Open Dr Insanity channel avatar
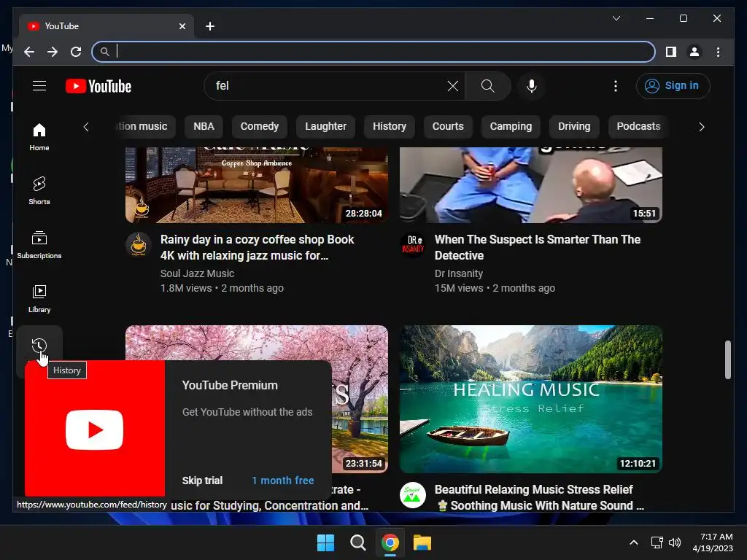747x560 pixels. (x=413, y=245)
